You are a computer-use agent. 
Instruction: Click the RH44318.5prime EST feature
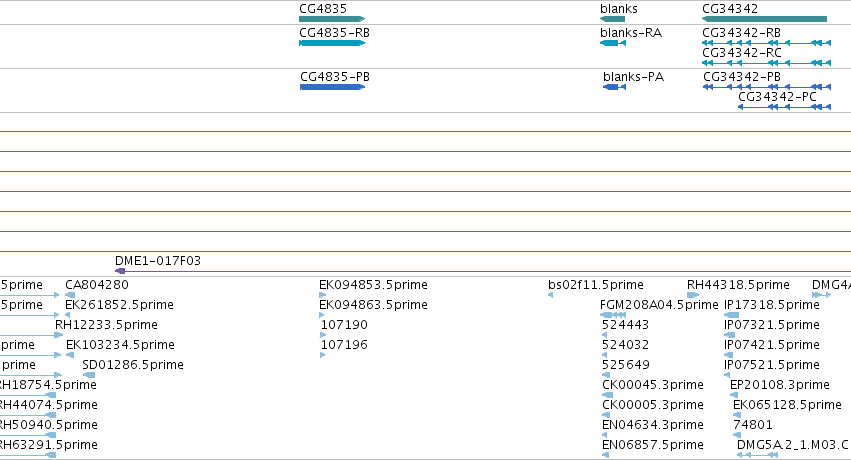coord(693,295)
